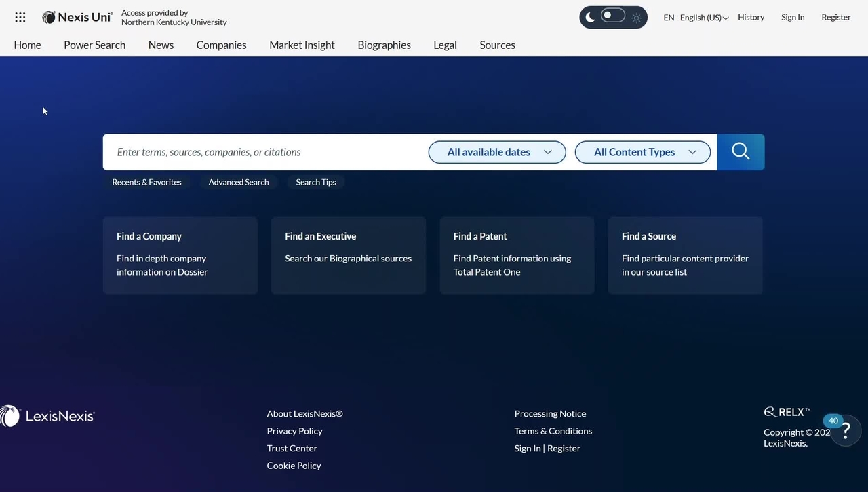
Task: Open the Find a Patent card
Action: tap(517, 255)
